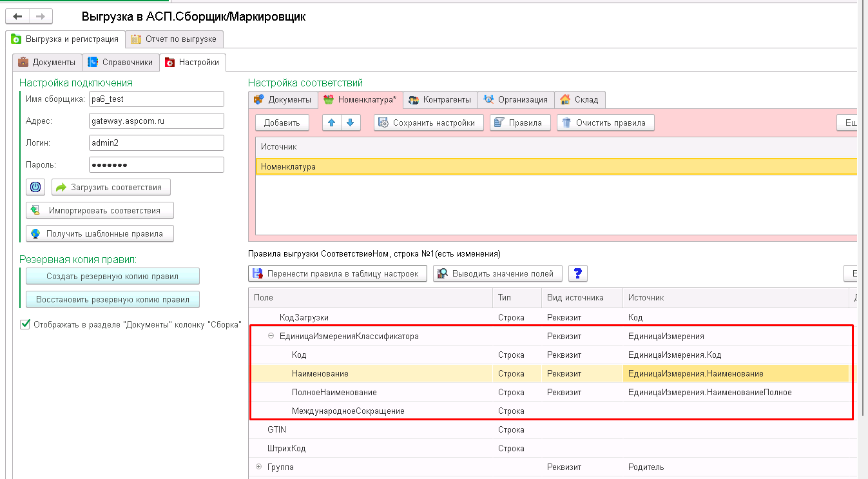Click Восстановить резервную копию правил

pos(113,299)
